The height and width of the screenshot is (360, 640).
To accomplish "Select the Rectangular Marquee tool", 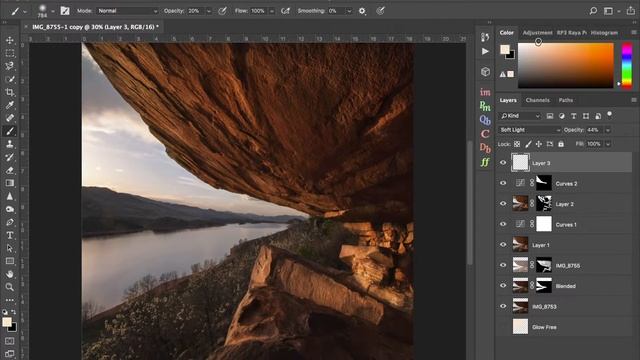I will point(9,53).
